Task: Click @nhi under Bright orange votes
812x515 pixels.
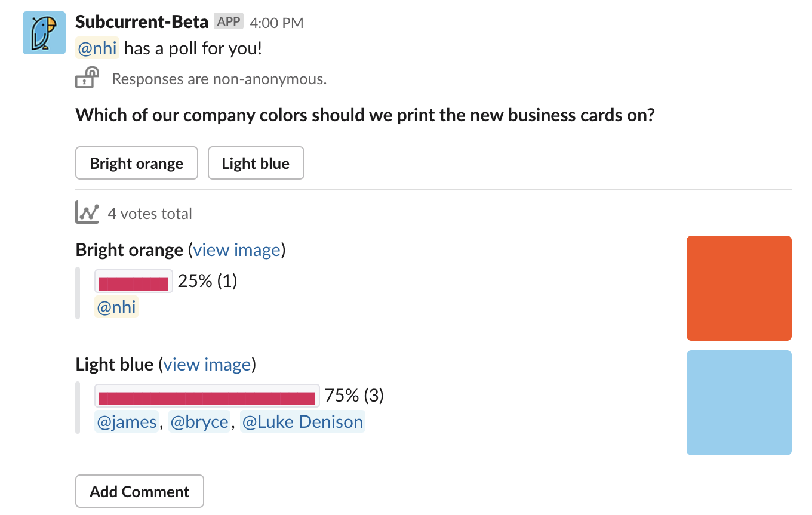Action: click(116, 307)
